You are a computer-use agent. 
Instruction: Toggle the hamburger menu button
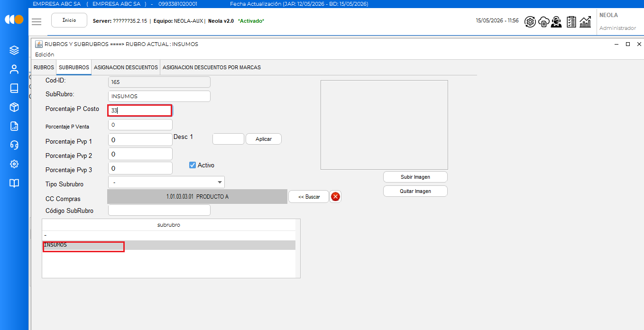click(x=37, y=21)
